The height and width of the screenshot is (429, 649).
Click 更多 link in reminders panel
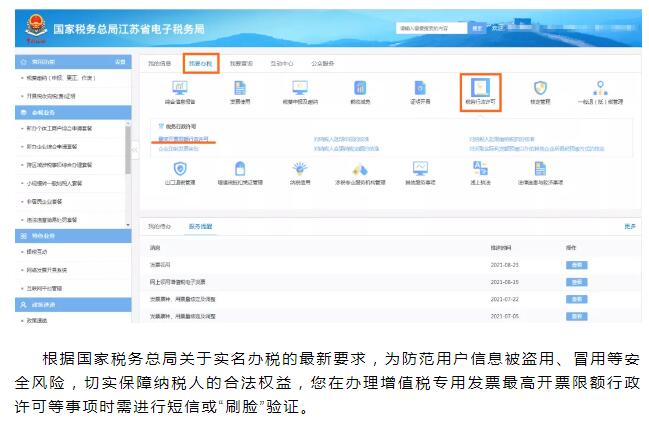630,227
